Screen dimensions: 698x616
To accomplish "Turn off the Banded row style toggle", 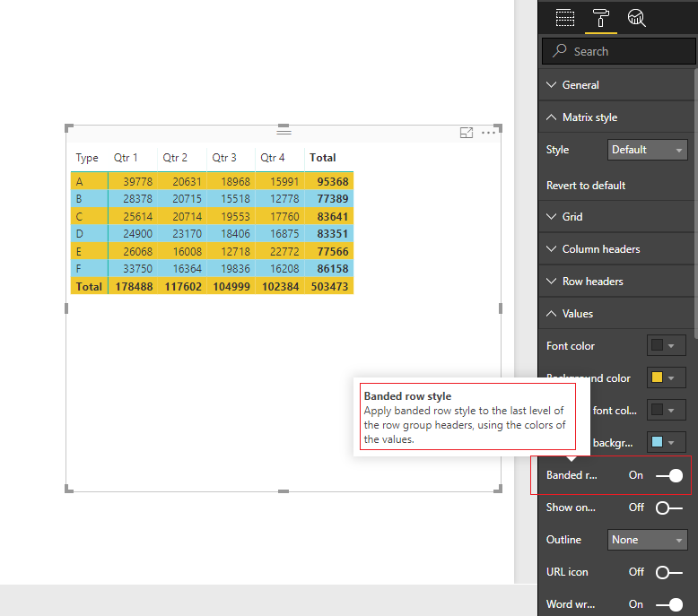I will click(x=669, y=475).
